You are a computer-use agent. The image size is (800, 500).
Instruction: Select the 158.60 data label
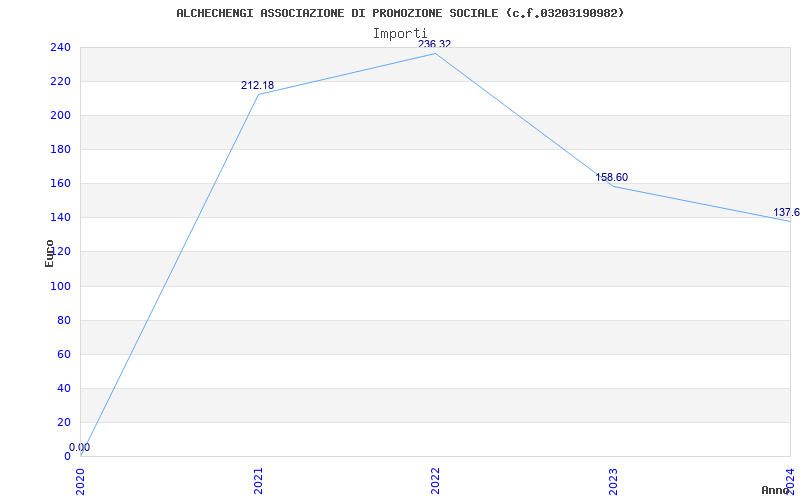click(612, 178)
